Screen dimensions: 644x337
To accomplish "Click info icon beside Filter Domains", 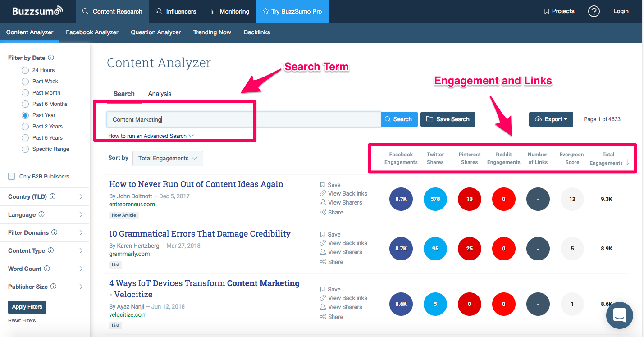I will (x=55, y=232).
